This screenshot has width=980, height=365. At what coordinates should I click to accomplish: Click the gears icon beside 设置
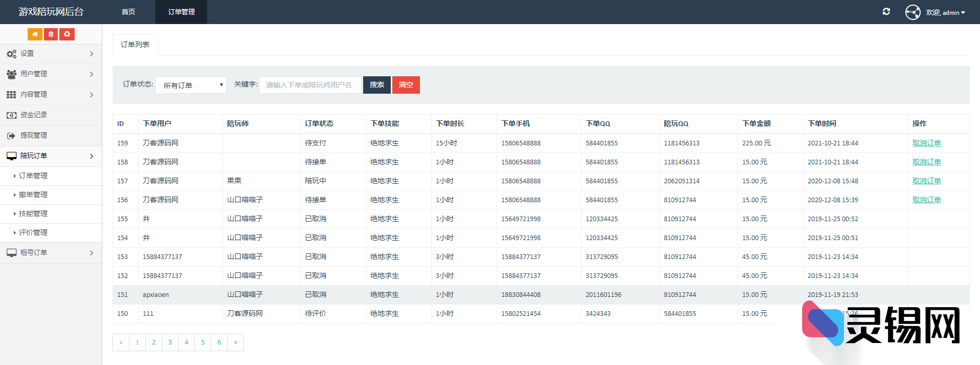point(11,54)
